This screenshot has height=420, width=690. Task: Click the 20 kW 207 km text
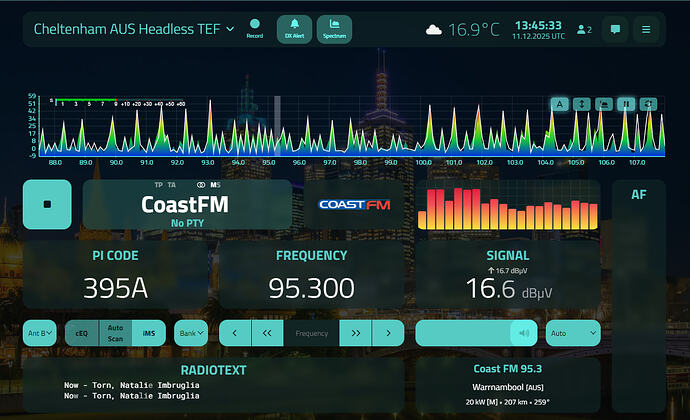coord(508,402)
